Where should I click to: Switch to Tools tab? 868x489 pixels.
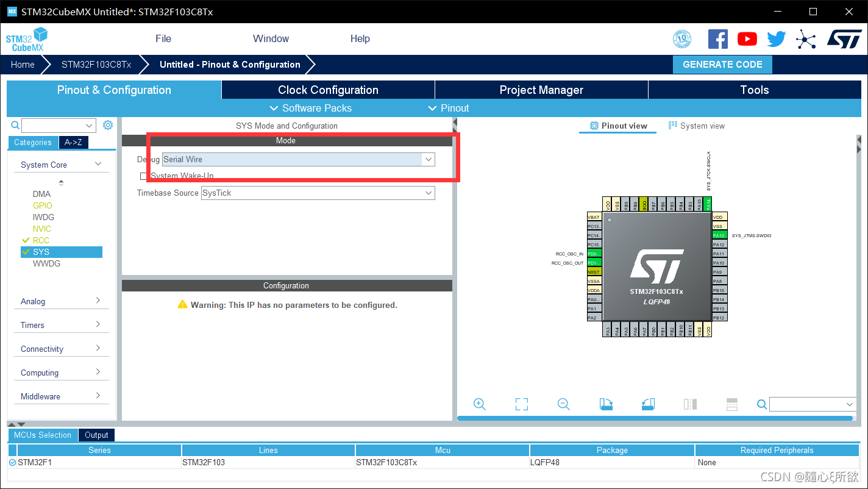pos(755,90)
